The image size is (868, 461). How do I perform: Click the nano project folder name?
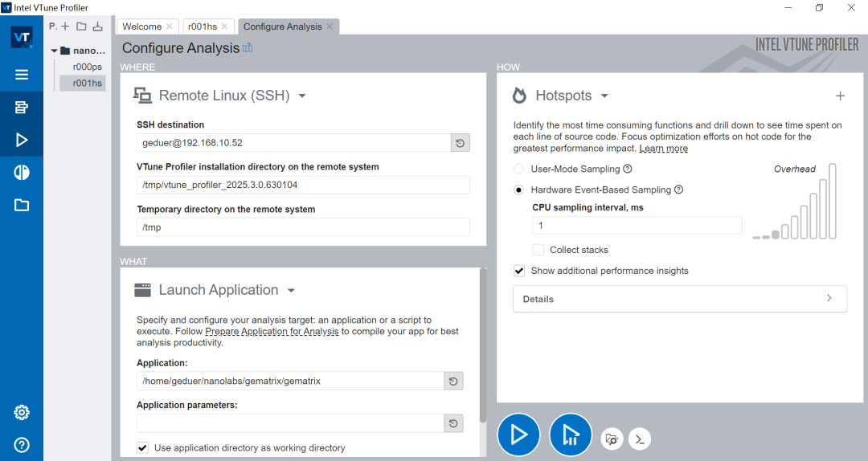pos(88,51)
